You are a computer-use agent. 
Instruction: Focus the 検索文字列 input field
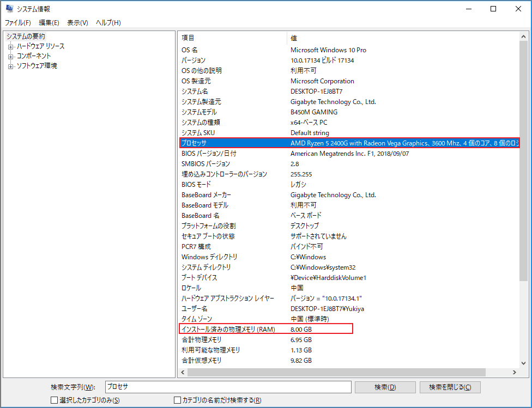tap(228, 387)
